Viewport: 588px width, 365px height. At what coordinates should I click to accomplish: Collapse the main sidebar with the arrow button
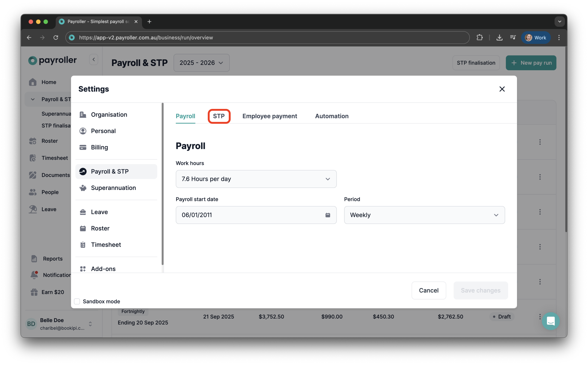coord(94,59)
